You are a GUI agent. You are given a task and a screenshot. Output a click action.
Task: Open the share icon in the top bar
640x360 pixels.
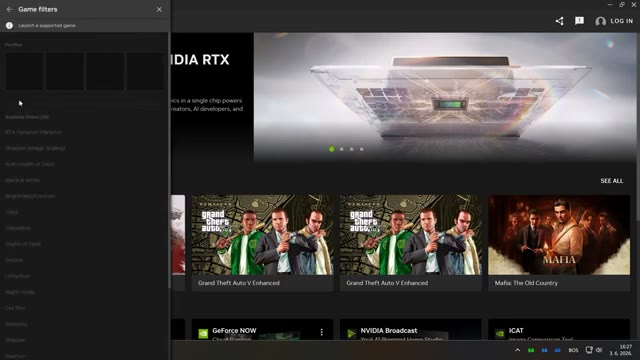click(560, 21)
